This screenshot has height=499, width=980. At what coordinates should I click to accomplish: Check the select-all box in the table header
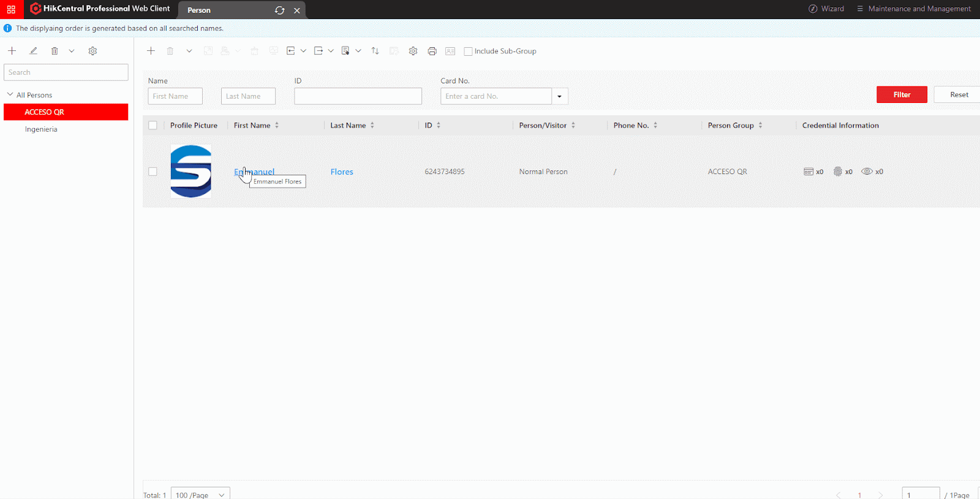pyautogui.click(x=153, y=125)
